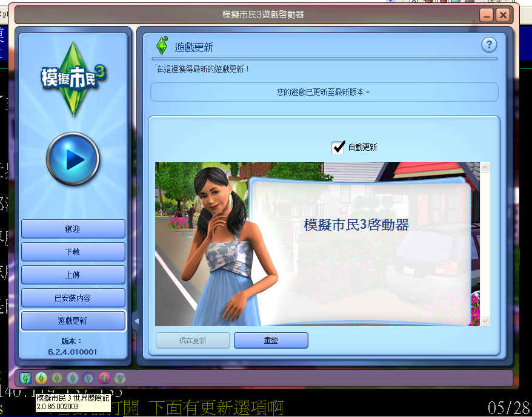Click the 模擬市民3遊戲啓動器 title bar text
The height and width of the screenshot is (417, 532).
coord(263,15)
